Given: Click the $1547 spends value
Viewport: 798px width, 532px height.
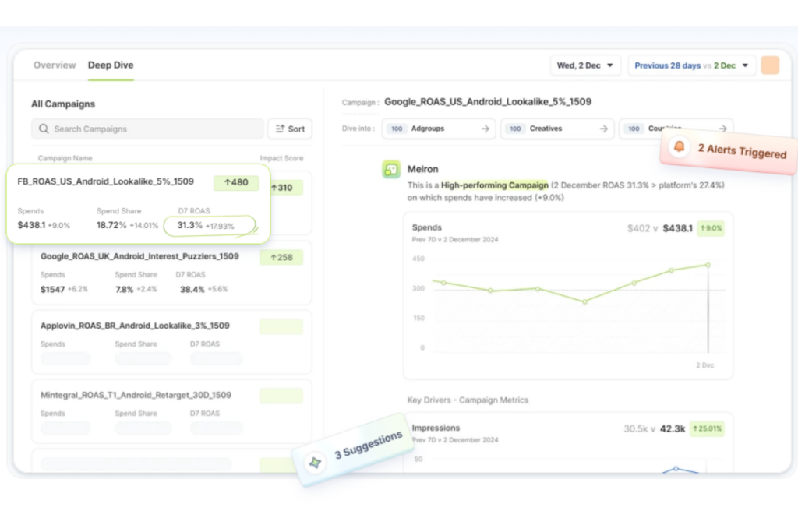Looking at the screenshot, I should [x=52, y=290].
